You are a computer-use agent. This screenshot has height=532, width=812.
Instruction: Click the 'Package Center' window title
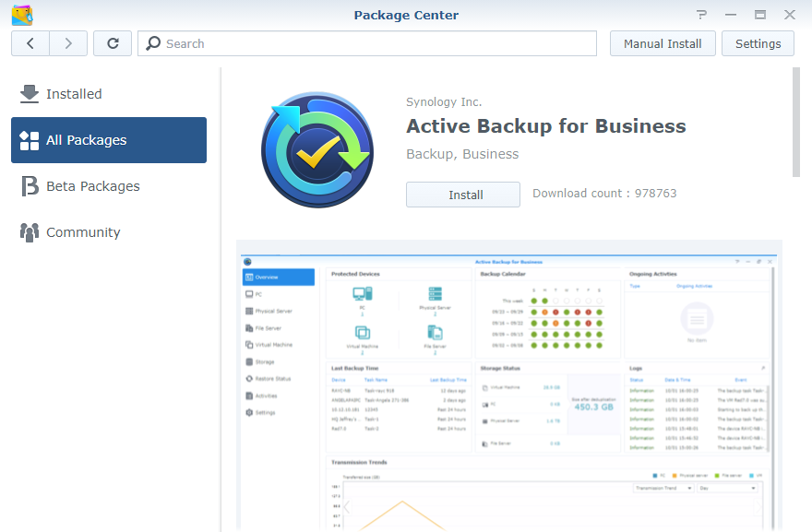(x=406, y=15)
